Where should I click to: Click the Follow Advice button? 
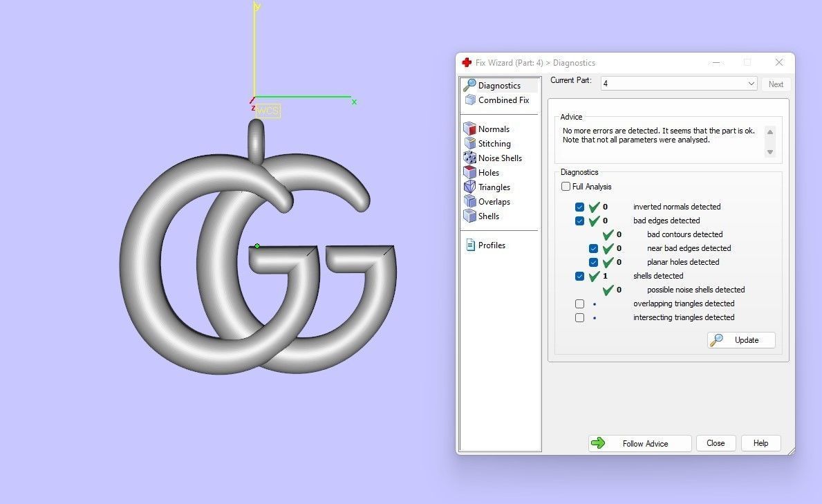(639, 443)
